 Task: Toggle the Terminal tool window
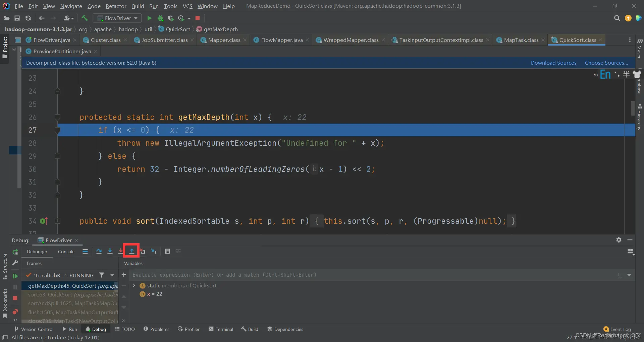(x=221, y=329)
